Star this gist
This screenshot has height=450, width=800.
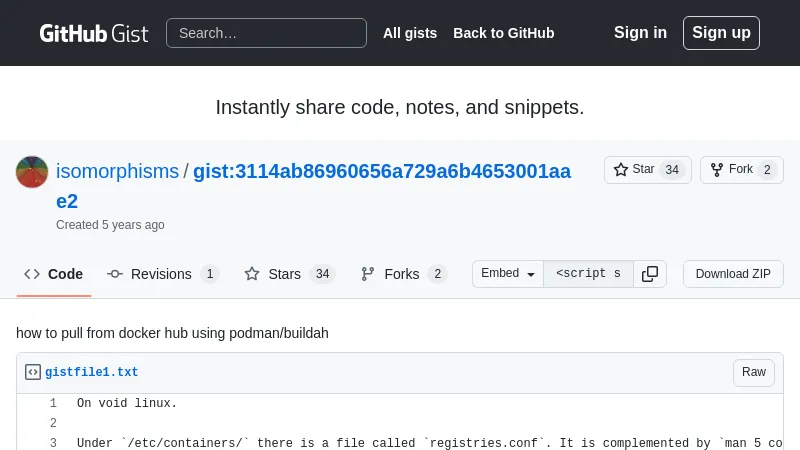634,170
